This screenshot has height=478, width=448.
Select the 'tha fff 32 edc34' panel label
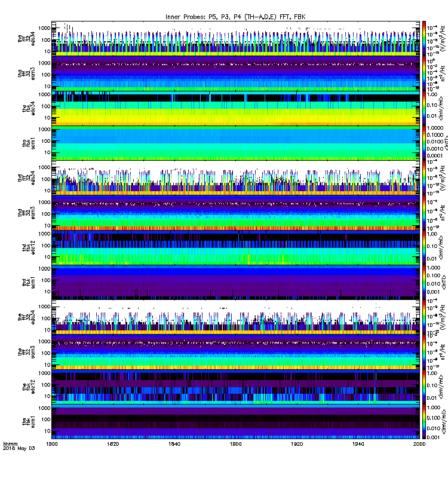(26, 39)
